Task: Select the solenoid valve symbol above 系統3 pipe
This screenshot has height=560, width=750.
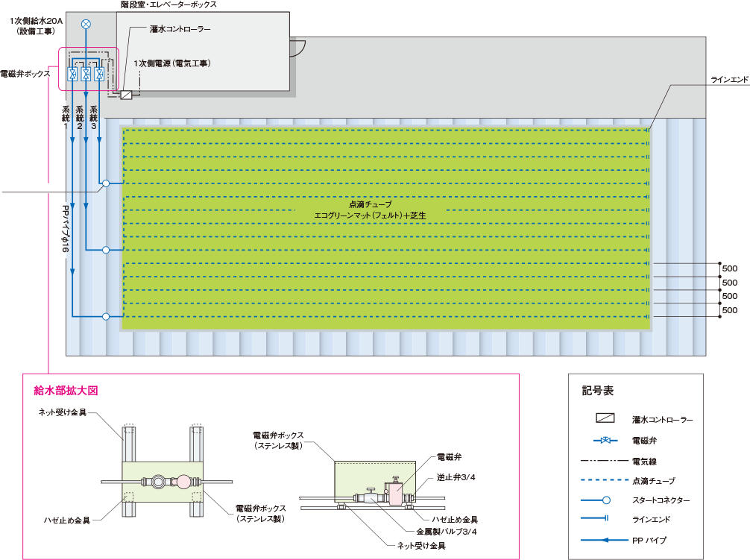Action: [x=99, y=74]
